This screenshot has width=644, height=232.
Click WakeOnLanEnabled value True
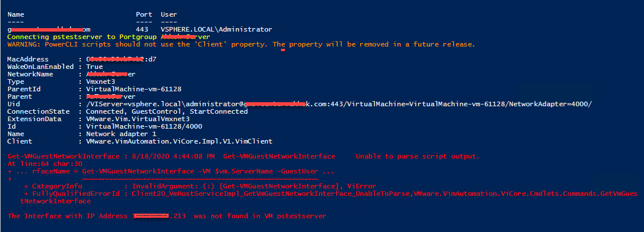pyautogui.click(x=95, y=67)
